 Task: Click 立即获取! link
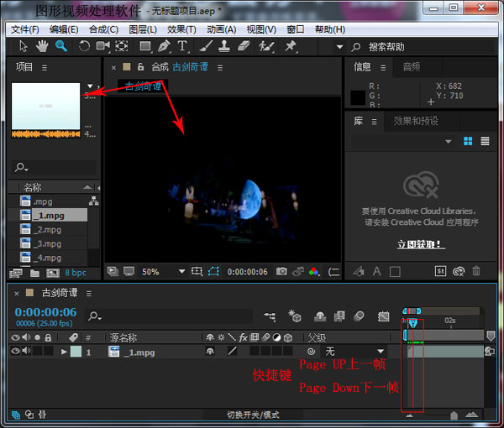pos(421,244)
